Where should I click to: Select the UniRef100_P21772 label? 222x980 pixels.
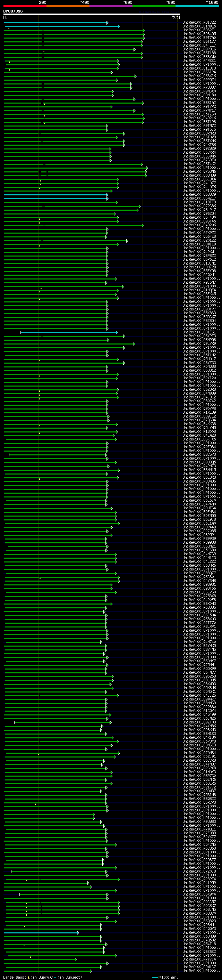point(199,787)
